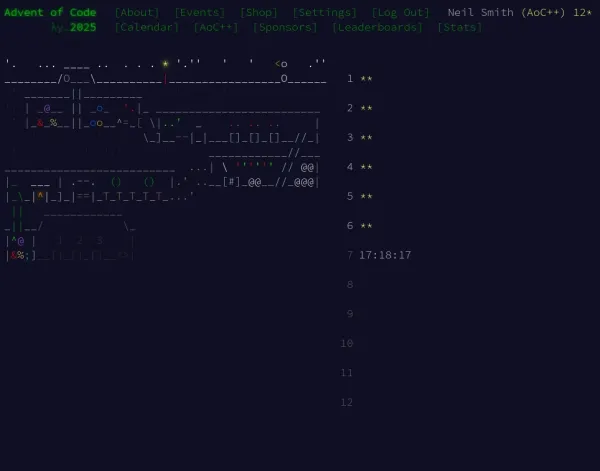Open the Leaderboards page
Screen dimensions: 600x471
377,27
